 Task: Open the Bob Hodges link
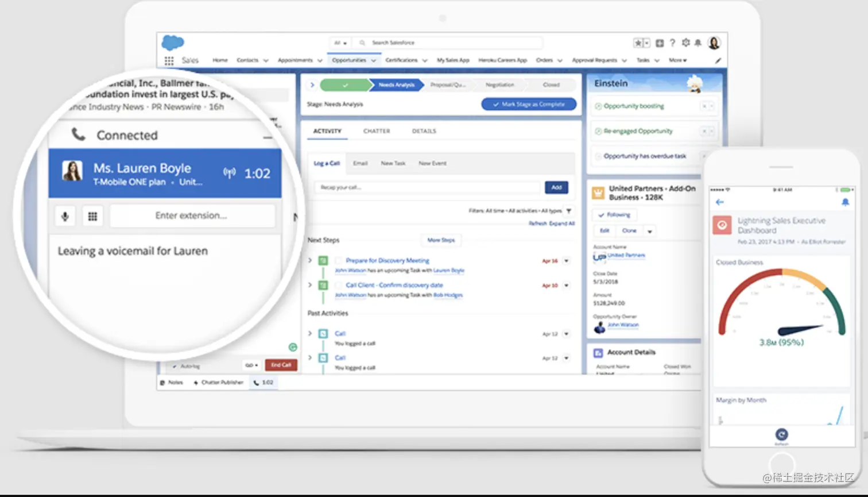point(448,295)
